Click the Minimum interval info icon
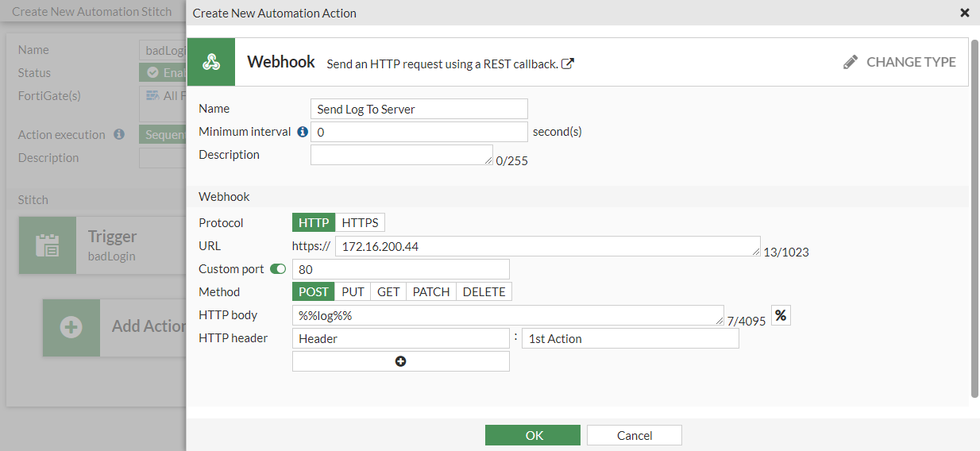Viewport: 980px width, 451px height. 303,132
